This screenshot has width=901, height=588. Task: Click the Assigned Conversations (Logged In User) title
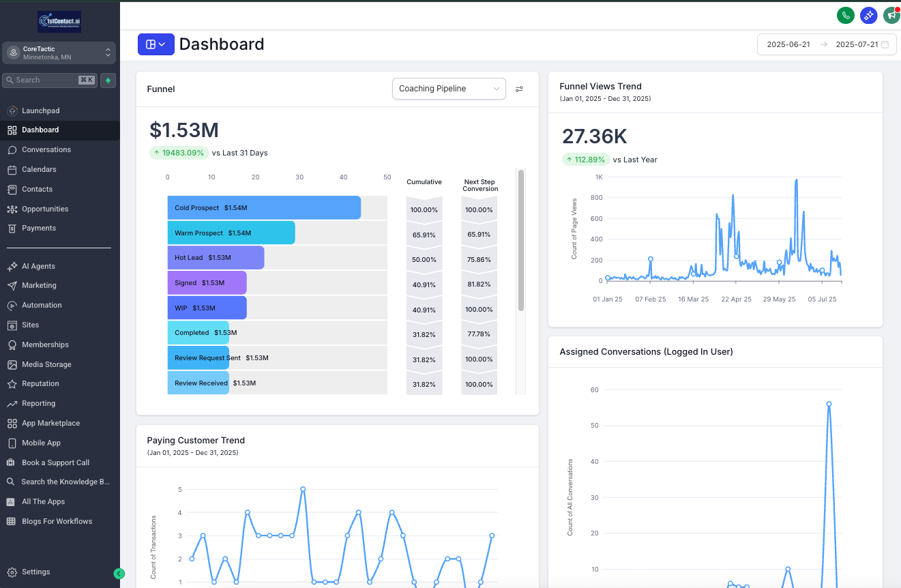point(647,352)
